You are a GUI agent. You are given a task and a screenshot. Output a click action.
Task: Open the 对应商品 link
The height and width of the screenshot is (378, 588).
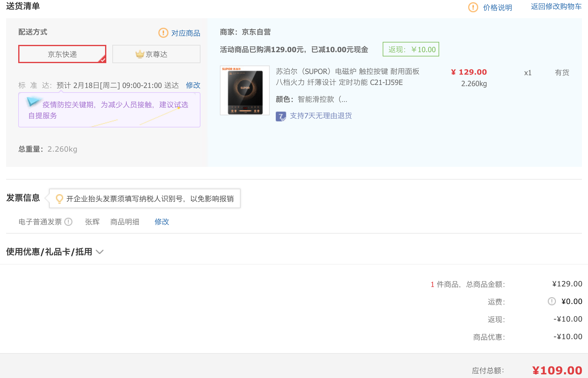tap(186, 33)
